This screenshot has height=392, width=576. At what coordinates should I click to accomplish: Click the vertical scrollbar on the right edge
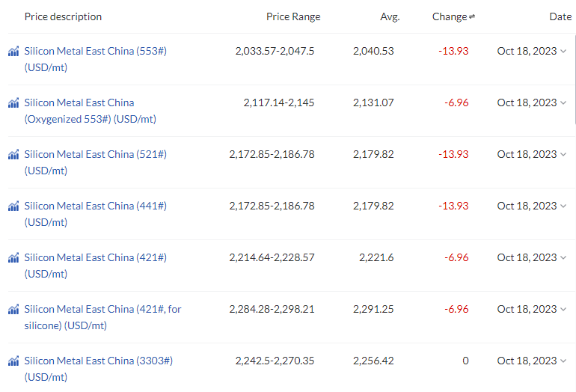[x=575, y=79]
